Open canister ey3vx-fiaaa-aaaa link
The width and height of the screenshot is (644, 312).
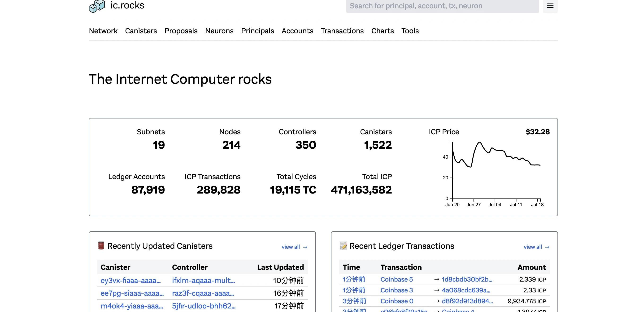(131, 280)
